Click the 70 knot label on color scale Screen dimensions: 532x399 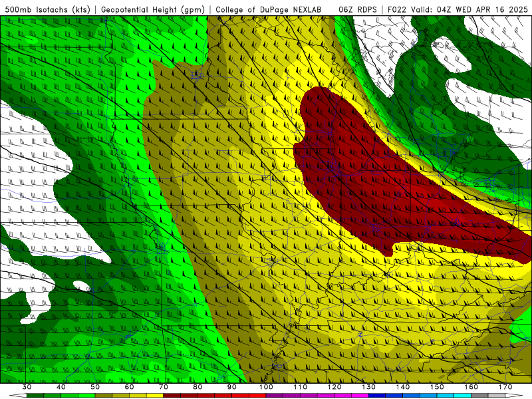click(164, 387)
